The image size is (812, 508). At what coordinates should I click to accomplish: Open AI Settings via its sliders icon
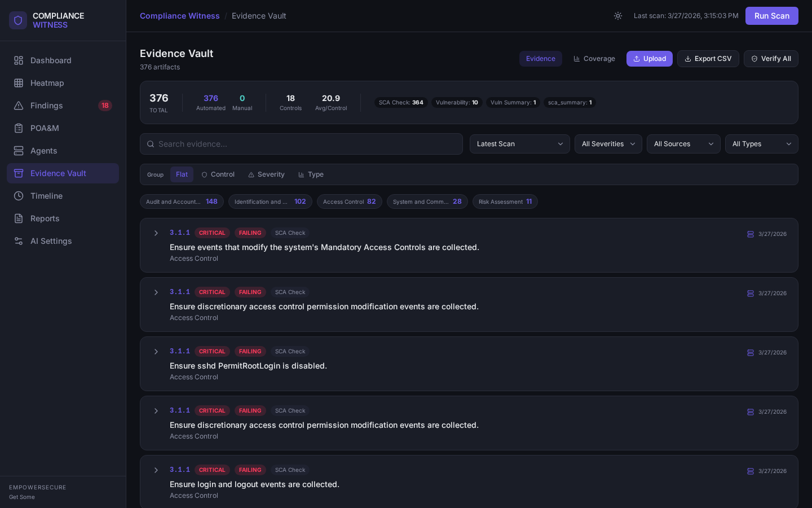tap(19, 241)
